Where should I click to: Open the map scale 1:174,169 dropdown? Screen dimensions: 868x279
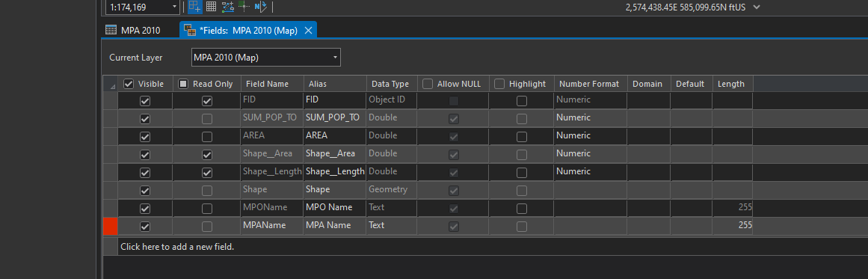tap(175, 7)
